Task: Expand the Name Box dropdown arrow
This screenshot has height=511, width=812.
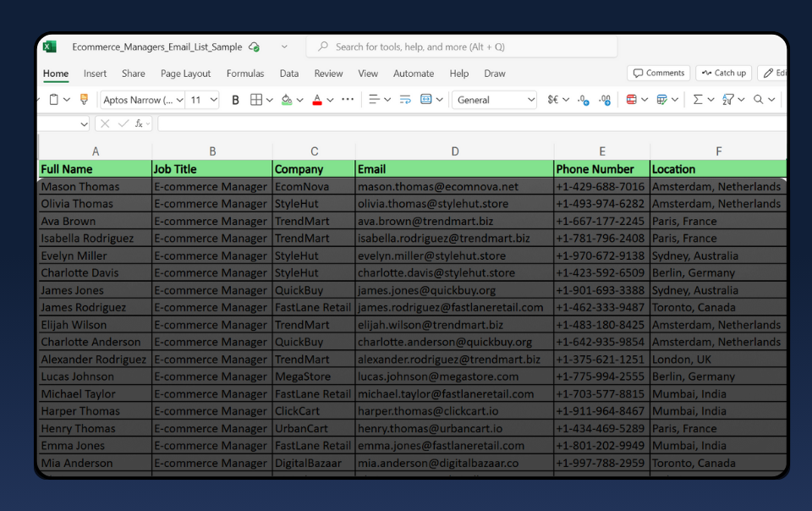Action: pos(84,124)
